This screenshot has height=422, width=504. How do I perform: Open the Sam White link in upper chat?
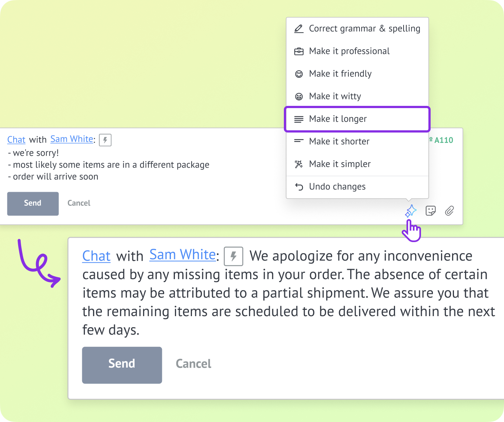tap(72, 139)
